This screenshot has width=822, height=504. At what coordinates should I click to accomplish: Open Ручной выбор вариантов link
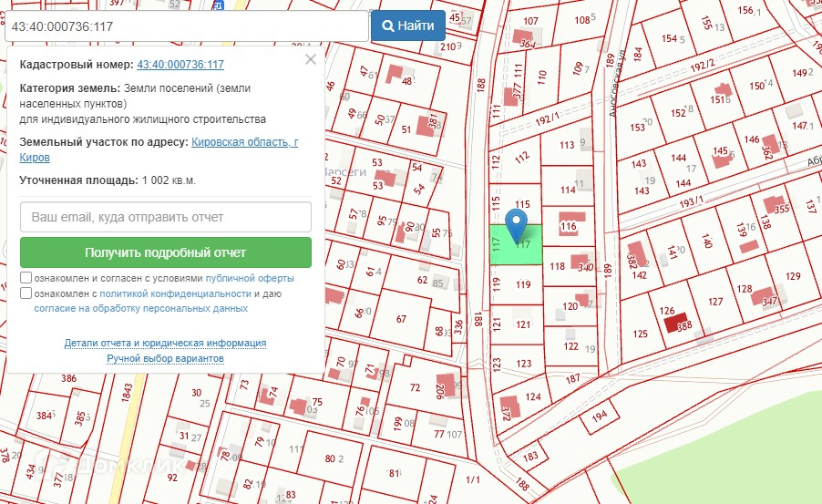click(x=165, y=358)
